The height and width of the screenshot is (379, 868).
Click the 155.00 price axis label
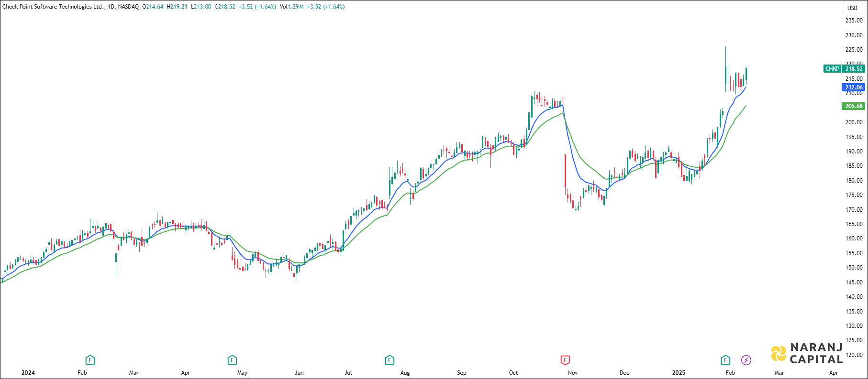pyautogui.click(x=854, y=253)
